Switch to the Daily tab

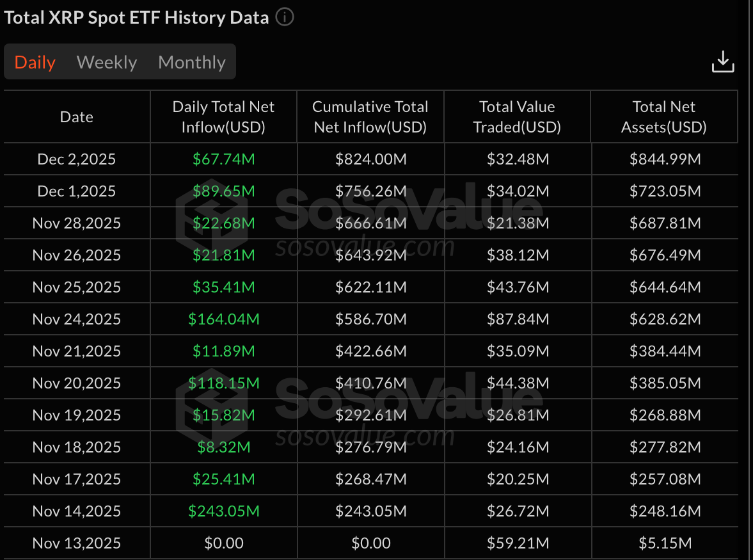(35, 62)
